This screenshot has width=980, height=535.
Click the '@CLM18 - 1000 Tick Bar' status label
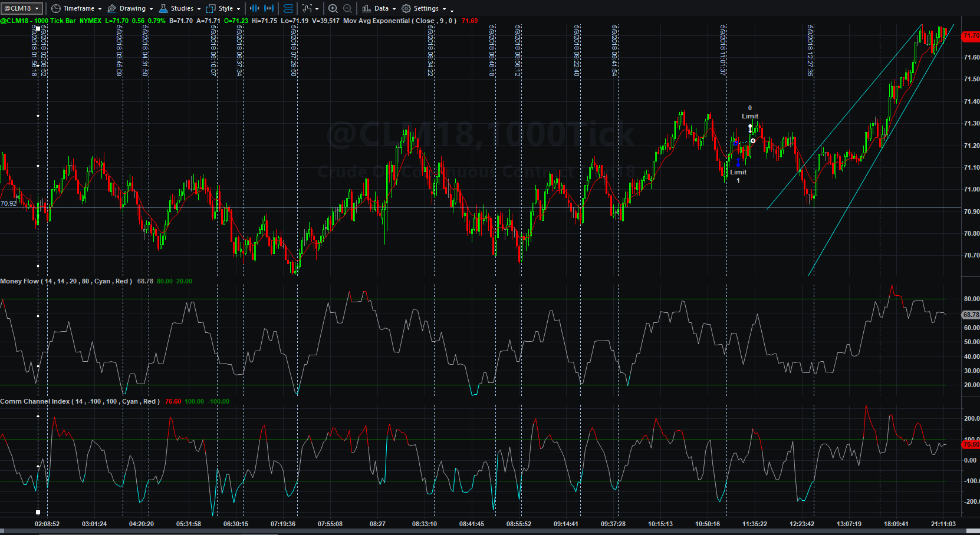(38, 21)
